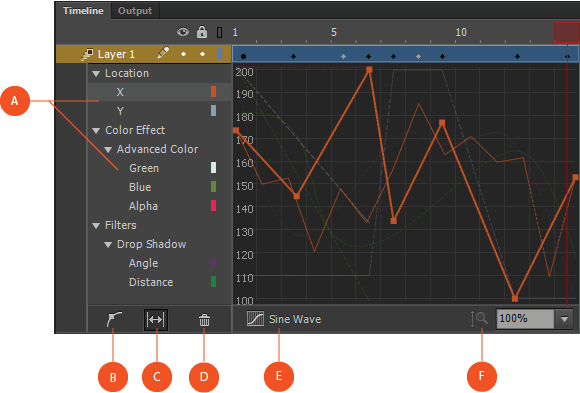Click the first keyframe circle on Layer 1
Viewport: 580px width, 393px height.
point(243,56)
